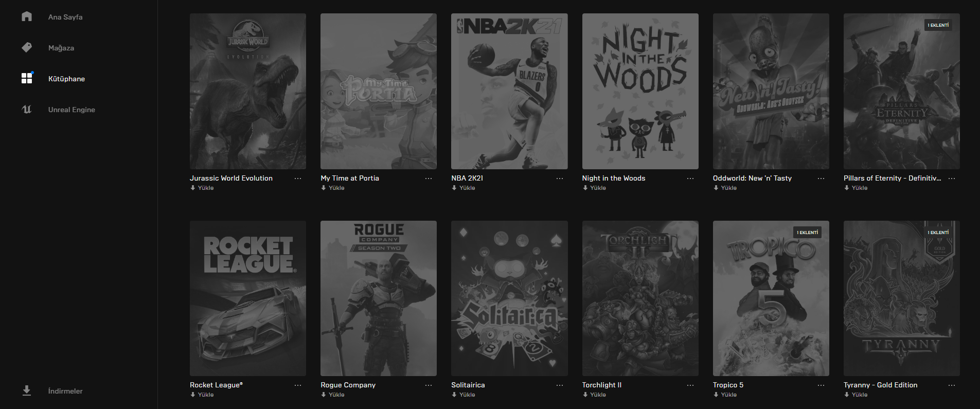Open the Torchlight II three-dot menu
This screenshot has height=409, width=980.
pos(690,385)
